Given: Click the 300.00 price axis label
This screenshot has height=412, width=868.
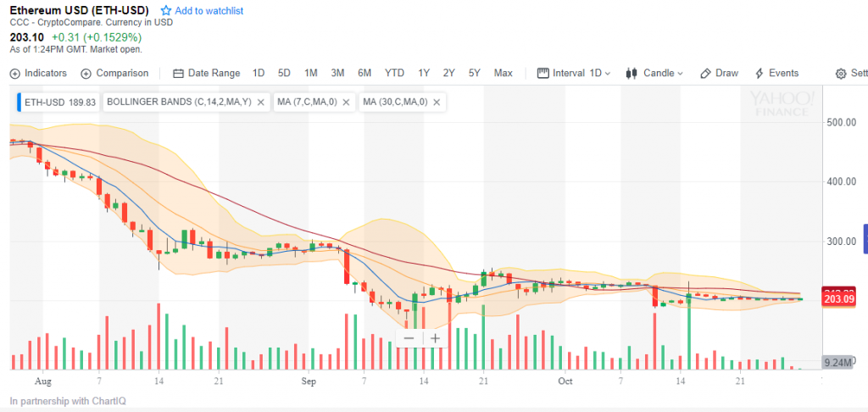Looking at the screenshot, I should [841, 242].
